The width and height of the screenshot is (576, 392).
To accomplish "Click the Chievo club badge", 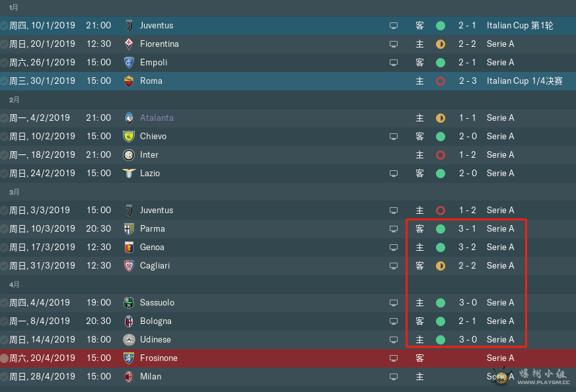I will pyautogui.click(x=129, y=137).
